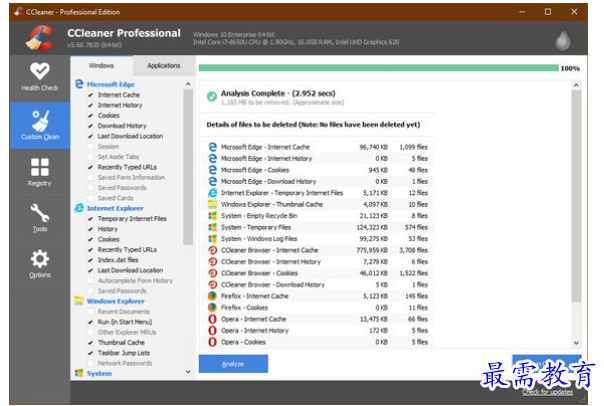Open the Registry cleaner section
604x406 pixels.
coord(39,172)
